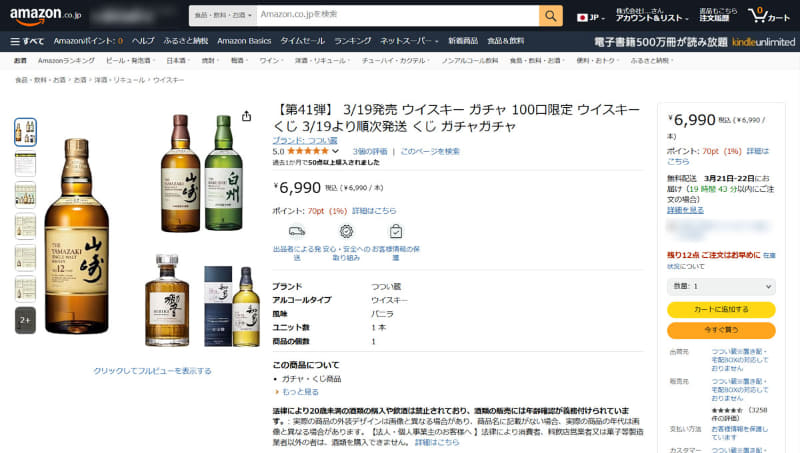Open 新着商品 in navigation bar
The height and width of the screenshot is (453, 800).
tap(463, 41)
